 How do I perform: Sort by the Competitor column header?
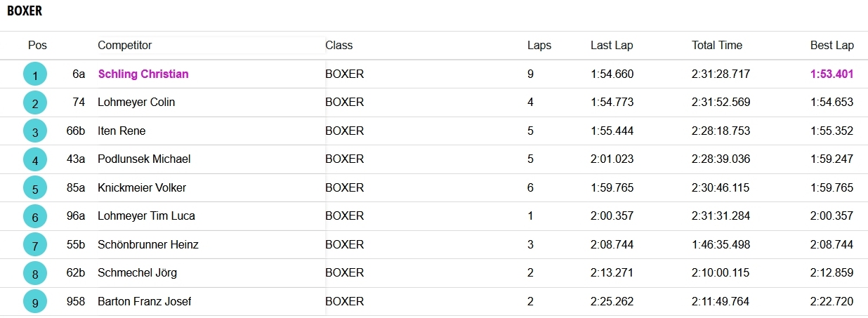pos(124,46)
